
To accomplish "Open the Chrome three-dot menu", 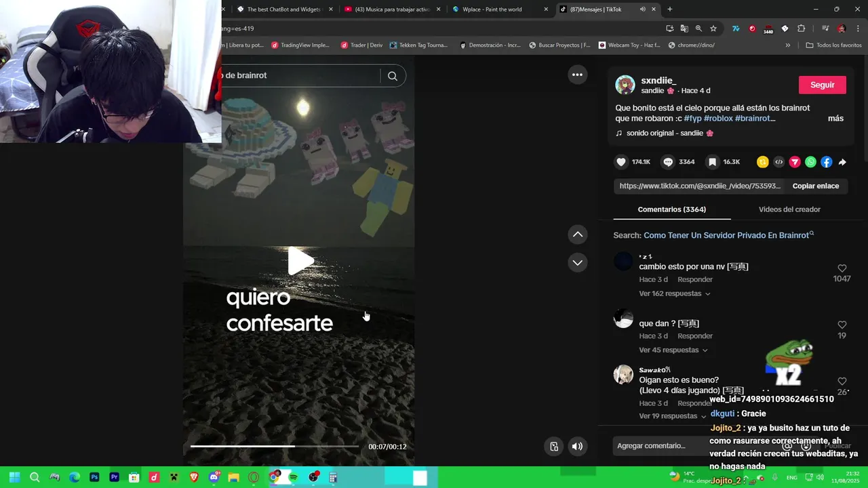I will [857, 28].
